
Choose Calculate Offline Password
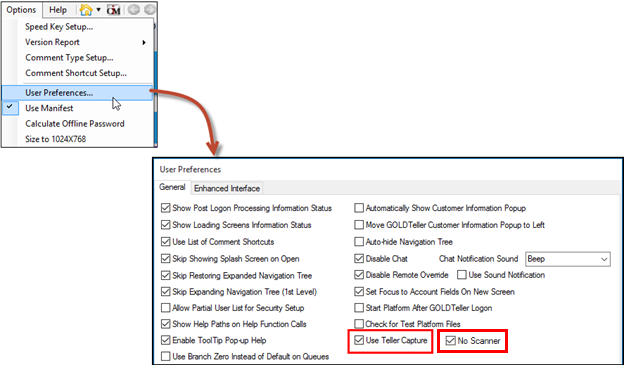coord(77,124)
